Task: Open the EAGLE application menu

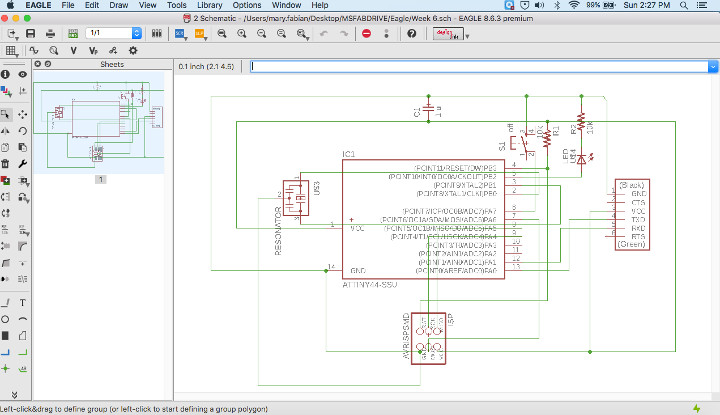Action: pos(38,5)
